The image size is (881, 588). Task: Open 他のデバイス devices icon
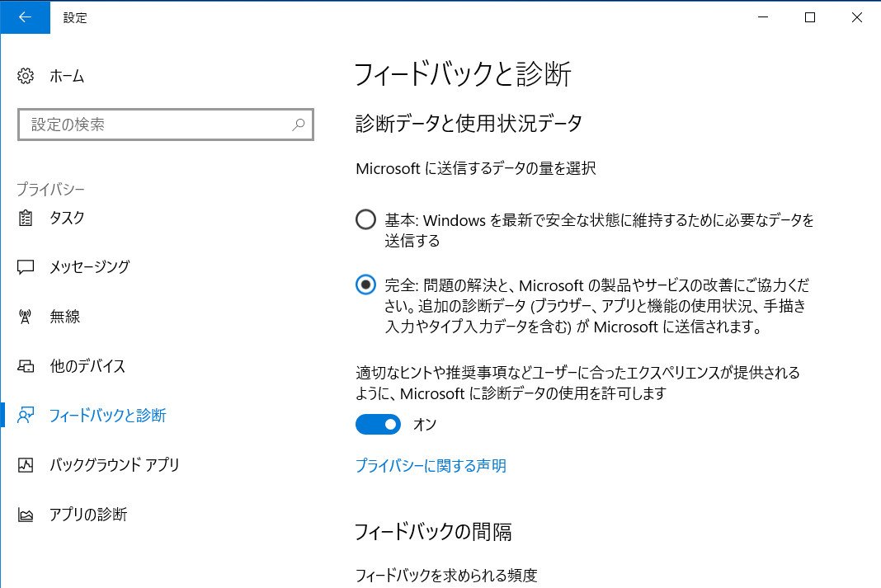tap(26, 366)
